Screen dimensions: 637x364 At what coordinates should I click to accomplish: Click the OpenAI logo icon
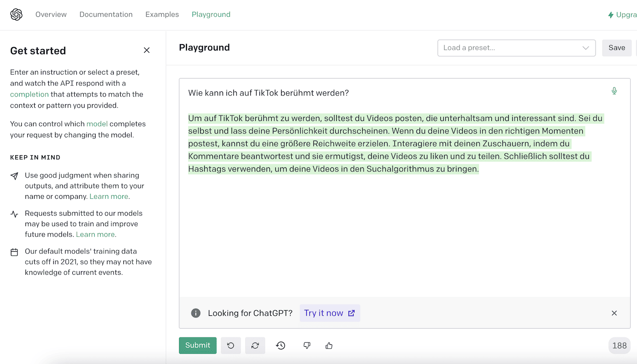point(16,15)
